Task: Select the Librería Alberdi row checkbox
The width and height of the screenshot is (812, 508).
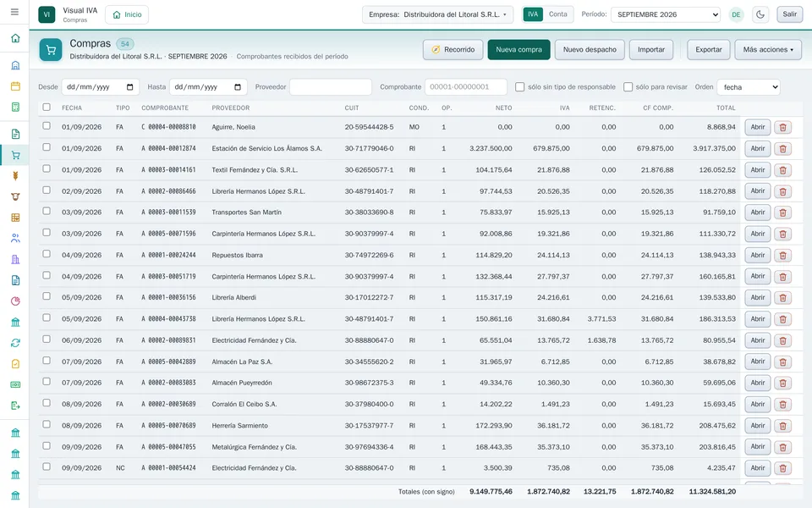Action: click(47, 296)
